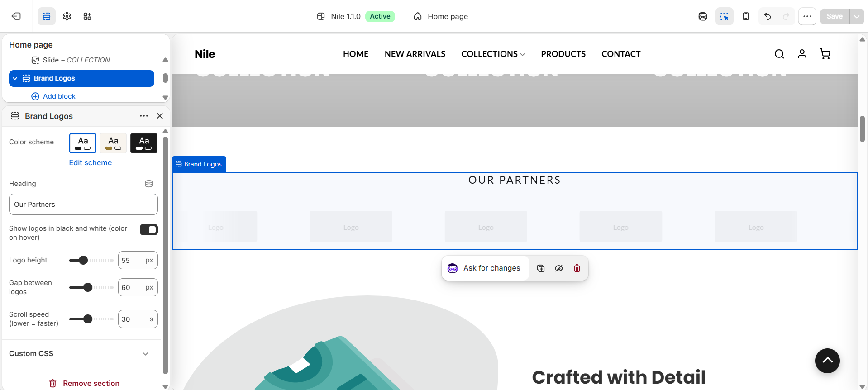This screenshot has height=390, width=868.
Task: Open the PRODUCTS menu item
Action: coord(563,54)
